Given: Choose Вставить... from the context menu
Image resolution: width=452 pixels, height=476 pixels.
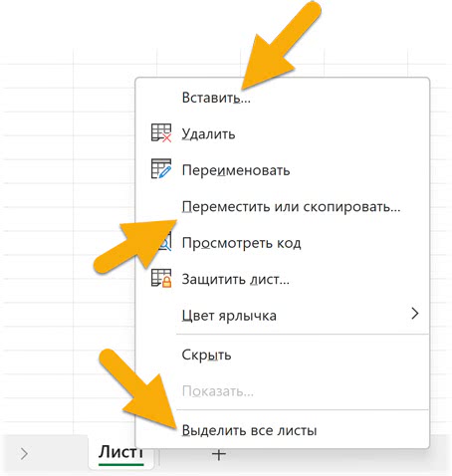Looking at the screenshot, I should point(216,98).
